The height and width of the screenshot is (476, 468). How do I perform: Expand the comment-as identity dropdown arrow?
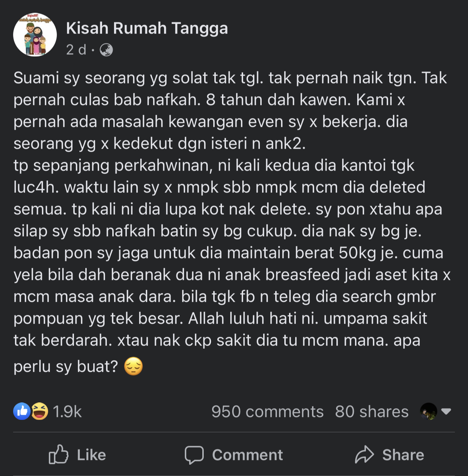tap(446, 411)
